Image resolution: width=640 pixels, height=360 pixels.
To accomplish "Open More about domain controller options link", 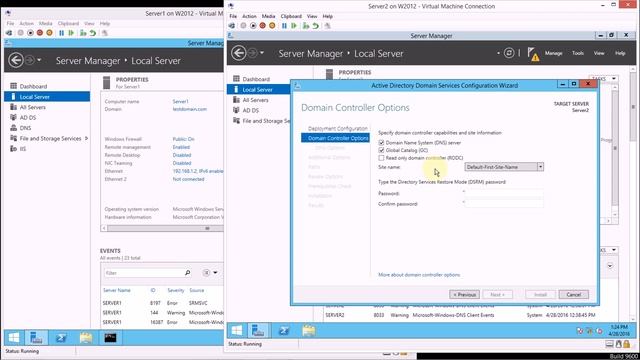I will [419, 275].
